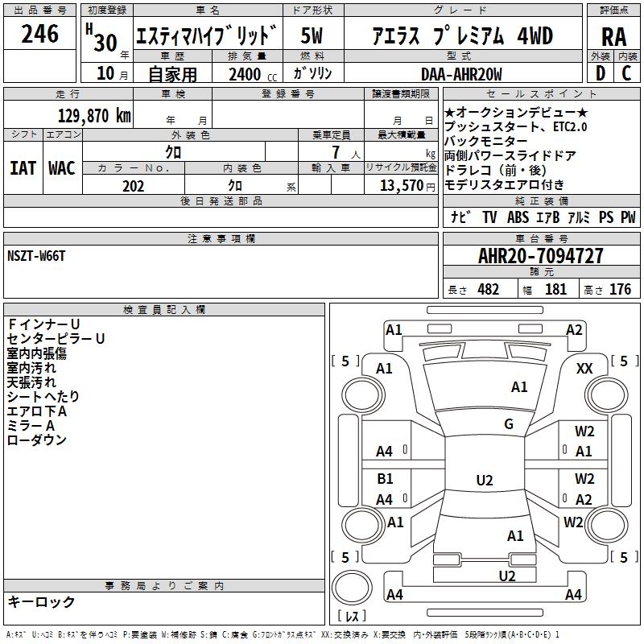644x644 pixels.
Task: Click the レス box below the diagram
Action: pos(353,617)
